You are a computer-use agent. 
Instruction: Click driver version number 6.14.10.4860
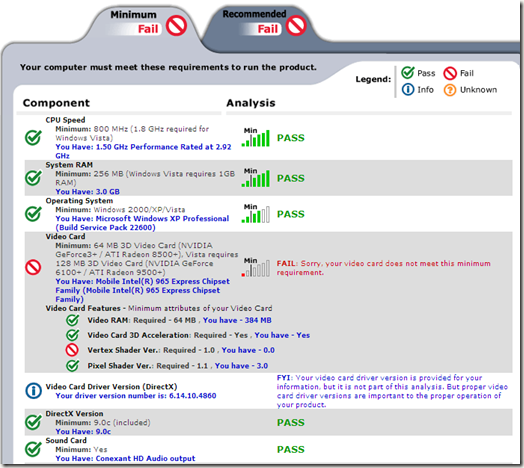(x=192, y=396)
